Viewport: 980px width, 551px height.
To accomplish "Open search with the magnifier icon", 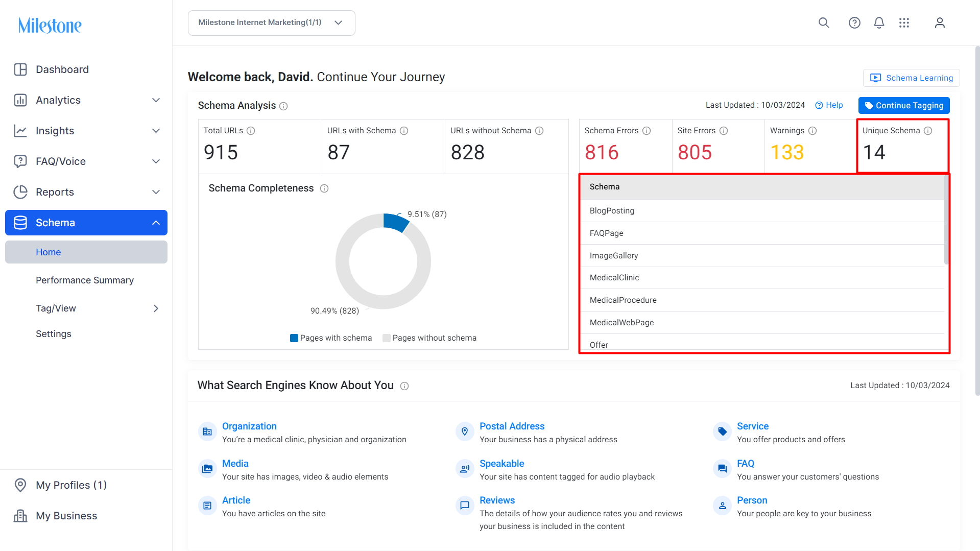I will pos(824,23).
